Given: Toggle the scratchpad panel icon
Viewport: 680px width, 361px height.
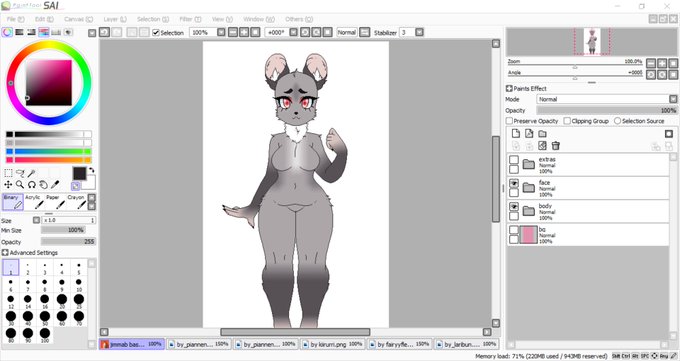Looking at the screenshot, I should pos(69,32).
